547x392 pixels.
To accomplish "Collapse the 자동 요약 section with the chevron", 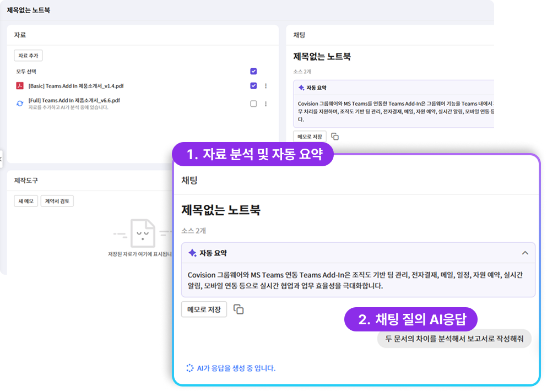I will coord(524,253).
